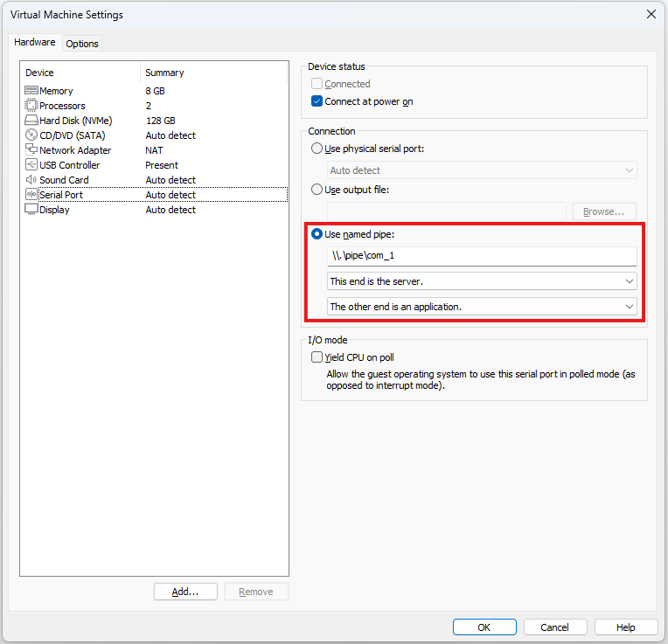Screen dimensions: 668x644
Task: Confirm settings with the OK button
Action: pos(484,627)
